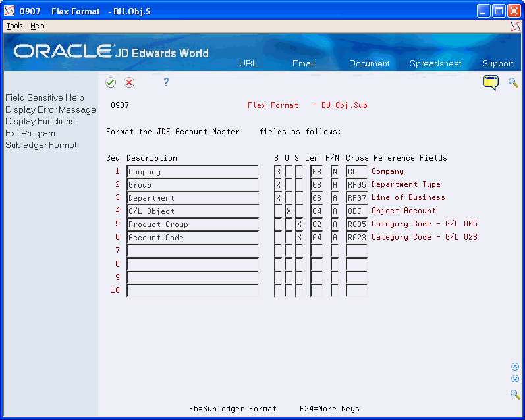Click the Category Code - G/L 005 text

pyautogui.click(x=424, y=224)
